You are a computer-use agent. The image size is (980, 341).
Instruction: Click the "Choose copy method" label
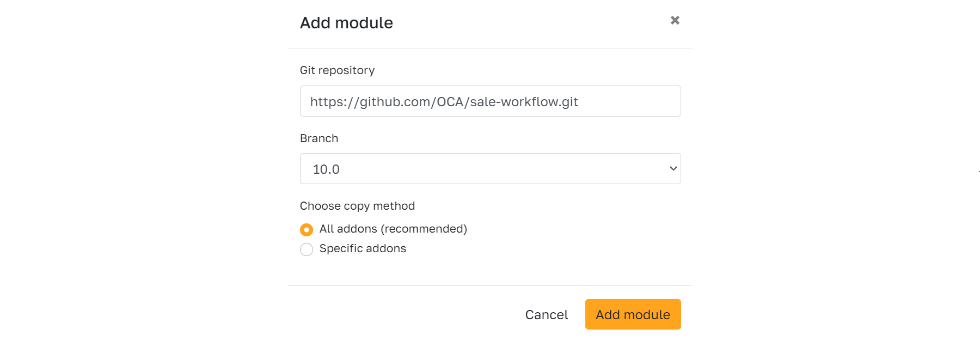(357, 206)
